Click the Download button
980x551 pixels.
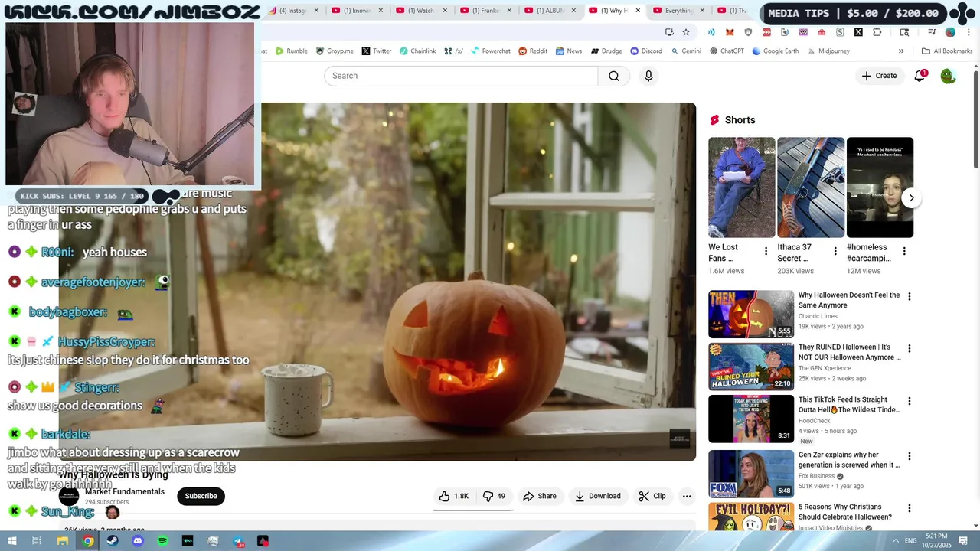coord(598,496)
